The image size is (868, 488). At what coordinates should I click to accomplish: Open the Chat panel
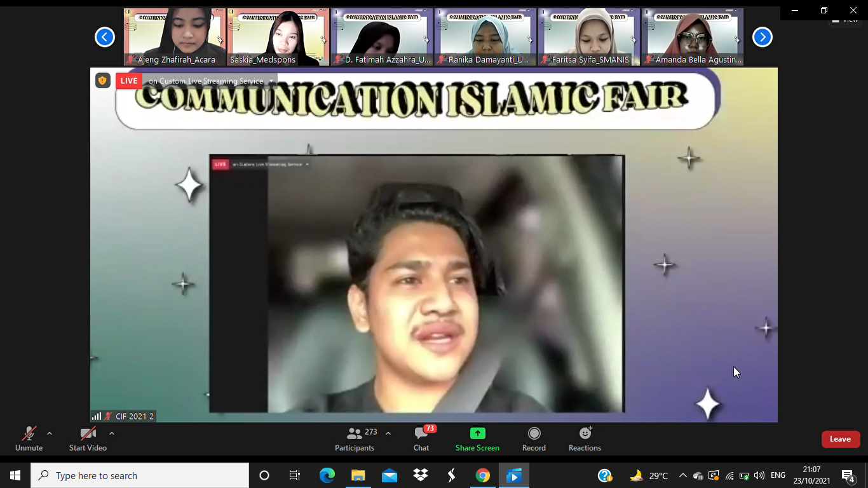[421, 433]
